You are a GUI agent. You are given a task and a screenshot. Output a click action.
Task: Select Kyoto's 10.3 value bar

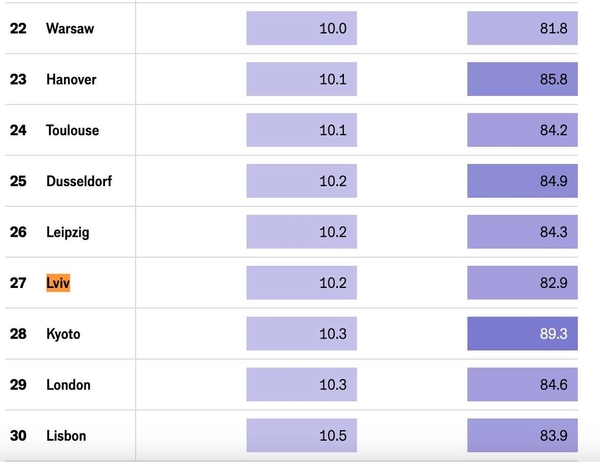302,333
